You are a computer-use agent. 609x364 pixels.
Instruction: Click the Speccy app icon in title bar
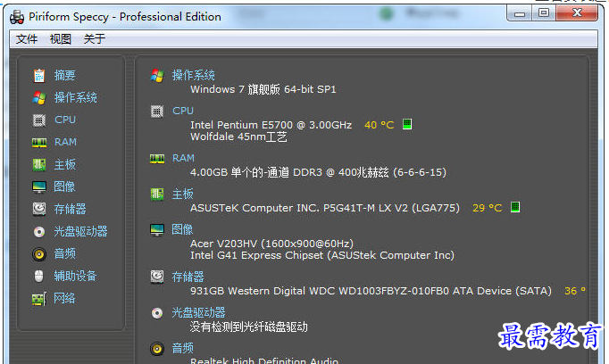click(x=17, y=17)
